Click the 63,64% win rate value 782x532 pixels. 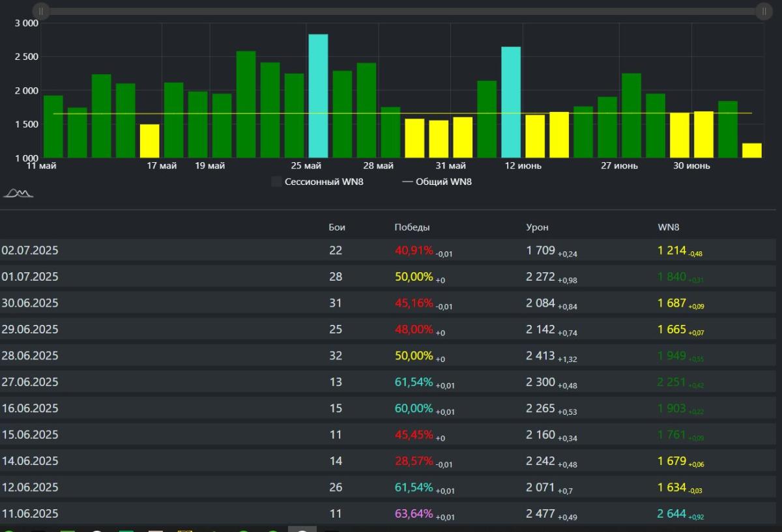click(414, 514)
